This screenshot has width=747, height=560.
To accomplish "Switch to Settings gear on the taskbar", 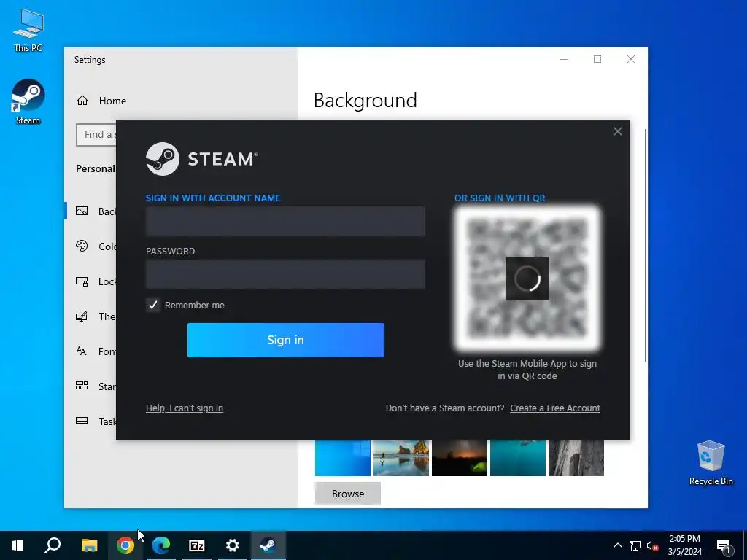I will (233, 545).
